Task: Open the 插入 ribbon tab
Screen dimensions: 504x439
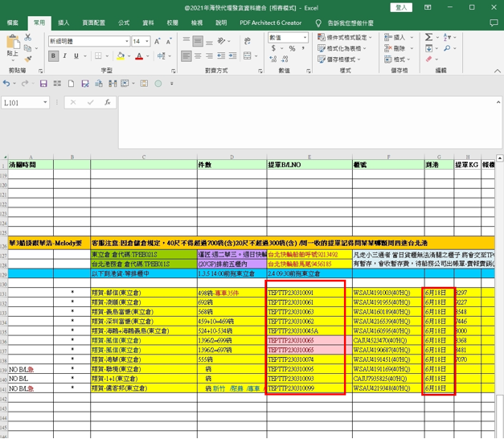Action: pyautogui.click(x=64, y=23)
